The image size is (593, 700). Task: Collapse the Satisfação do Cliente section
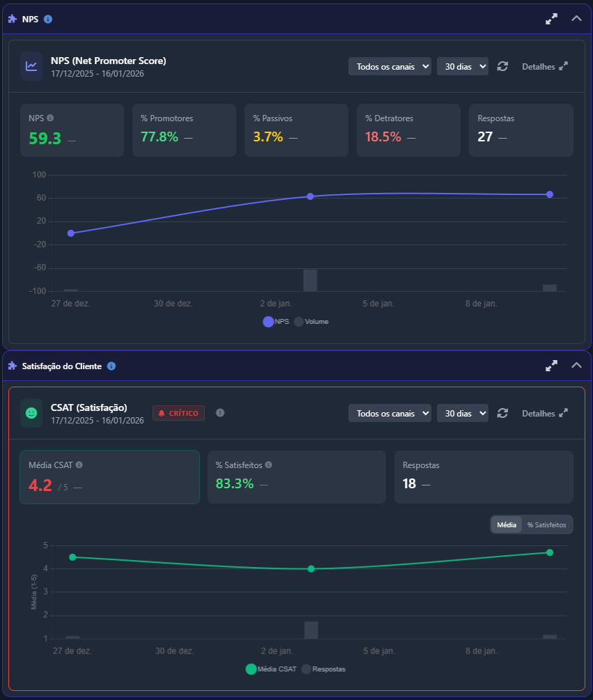point(576,366)
